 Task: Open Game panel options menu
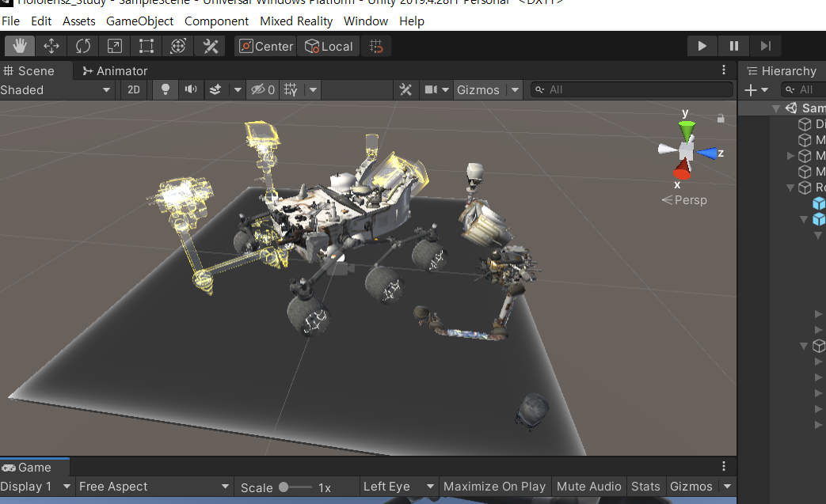click(724, 466)
